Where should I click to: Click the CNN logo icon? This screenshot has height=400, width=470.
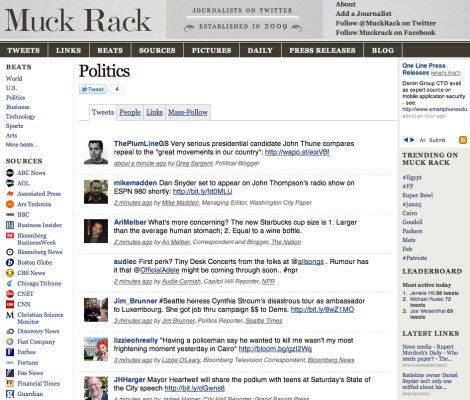click(x=10, y=304)
